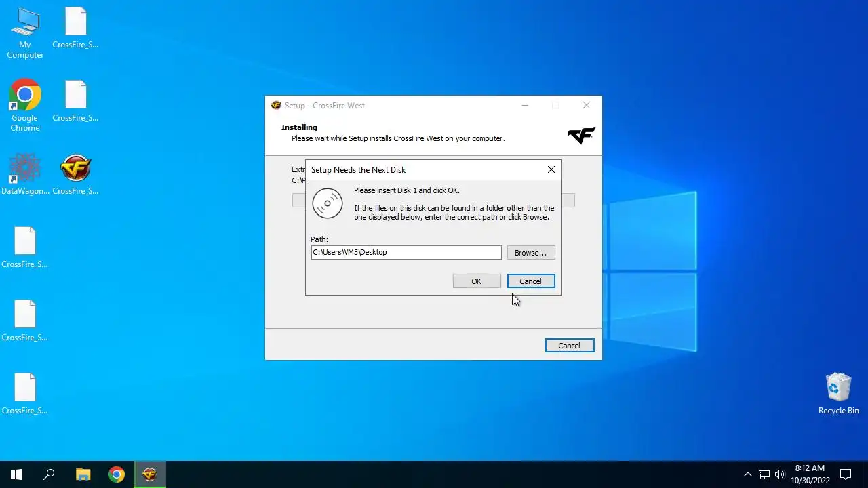868x488 pixels.
Task: Click the disc icon in the dialog
Action: click(x=328, y=203)
